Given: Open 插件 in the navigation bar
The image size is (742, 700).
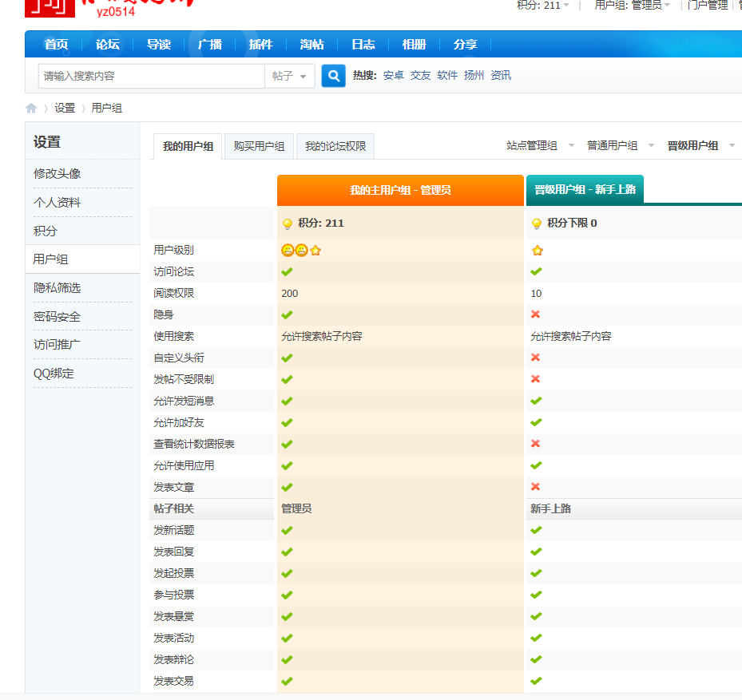Looking at the screenshot, I should tap(260, 45).
